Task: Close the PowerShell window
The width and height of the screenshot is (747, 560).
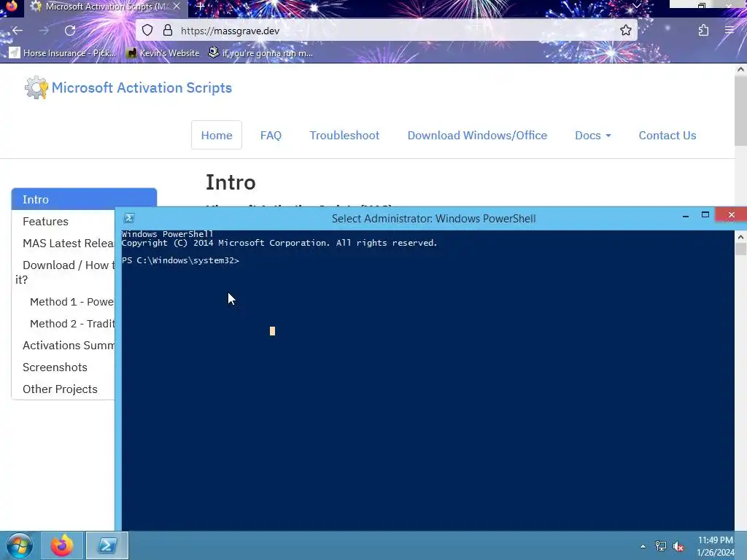Action: [x=731, y=215]
